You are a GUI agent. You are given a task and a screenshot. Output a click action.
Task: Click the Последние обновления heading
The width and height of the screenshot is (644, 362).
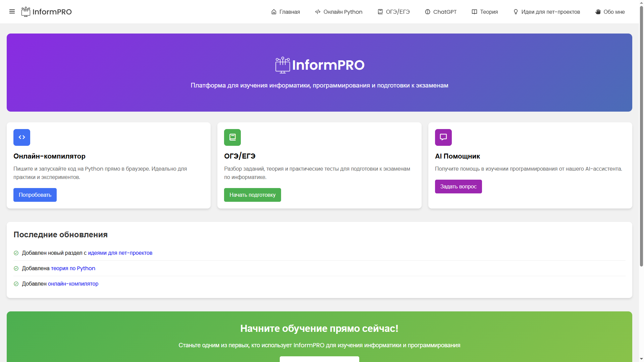60,235
